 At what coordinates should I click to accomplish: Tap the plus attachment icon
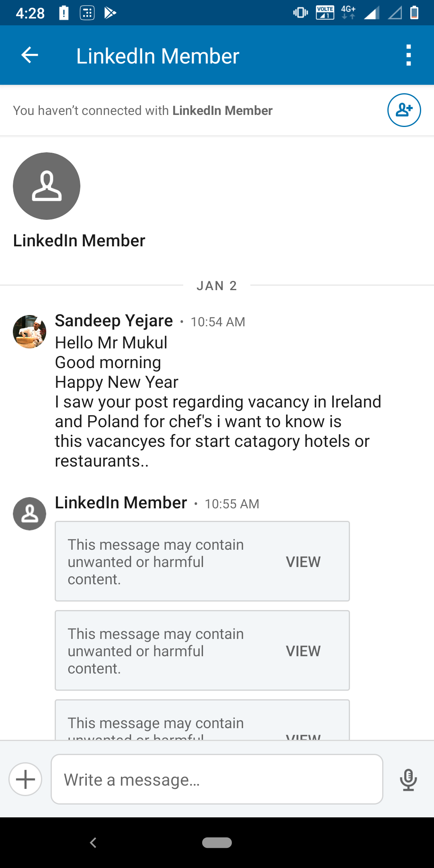point(25,779)
